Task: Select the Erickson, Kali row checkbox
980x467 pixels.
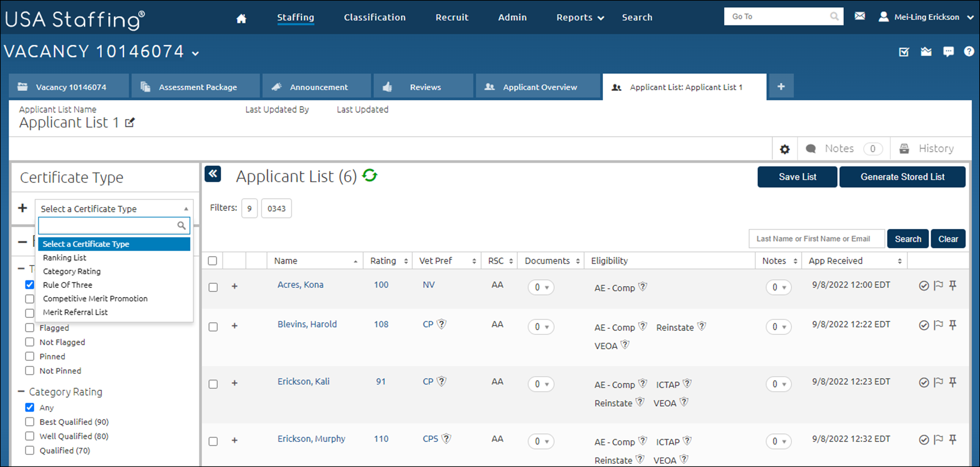Action: (x=213, y=384)
